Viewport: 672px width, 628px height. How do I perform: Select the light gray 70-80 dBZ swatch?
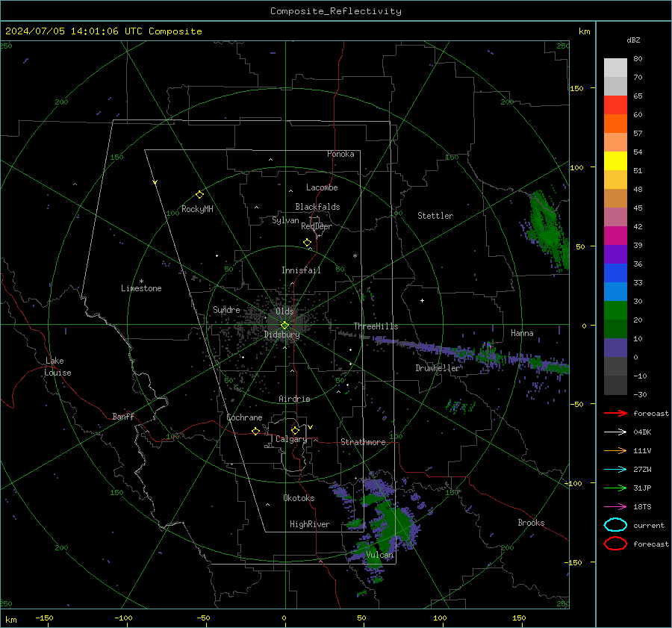[615, 68]
